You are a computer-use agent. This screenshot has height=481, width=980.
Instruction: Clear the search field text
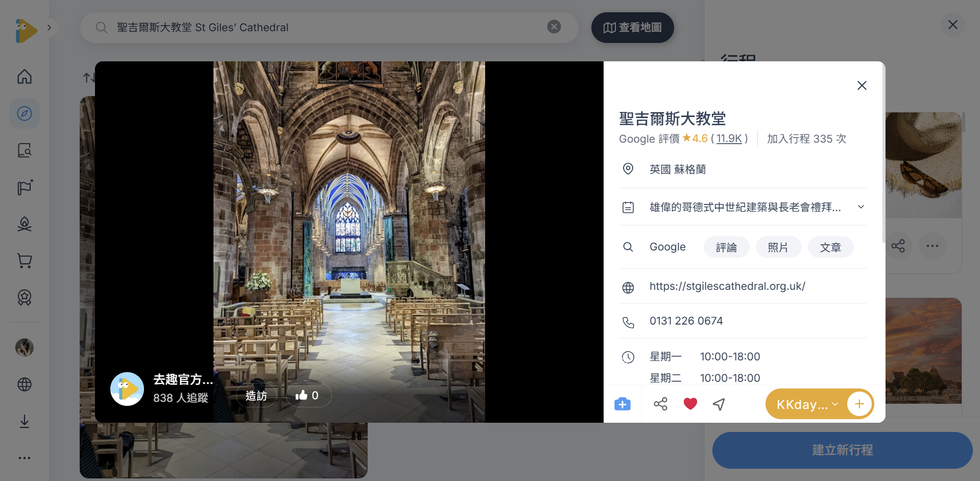pyautogui.click(x=554, y=27)
